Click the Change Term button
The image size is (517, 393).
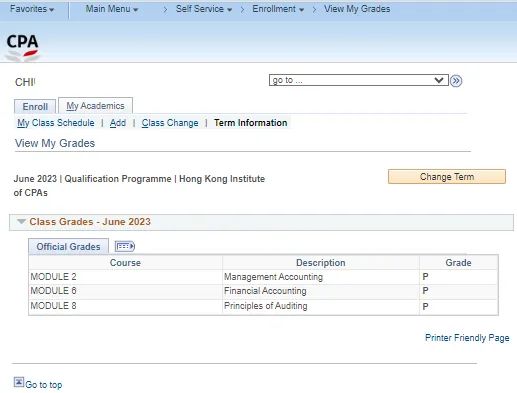click(x=447, y=177)
